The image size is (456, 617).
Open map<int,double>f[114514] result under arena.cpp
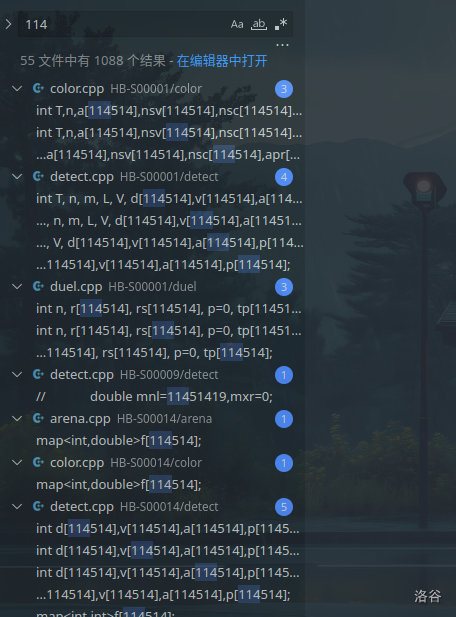(x=119, y=441)
